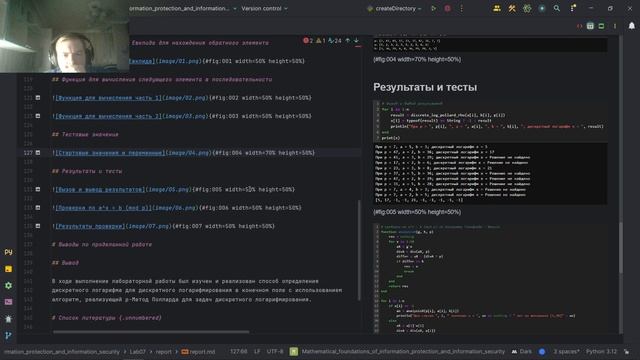Click preview pane vertical scrollbar
The width and height of the screenshot is (640, 360).
click(x=621, y=247)
